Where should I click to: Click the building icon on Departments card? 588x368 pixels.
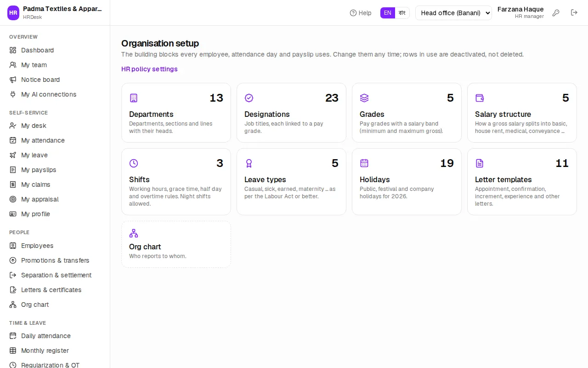[134, 98]
